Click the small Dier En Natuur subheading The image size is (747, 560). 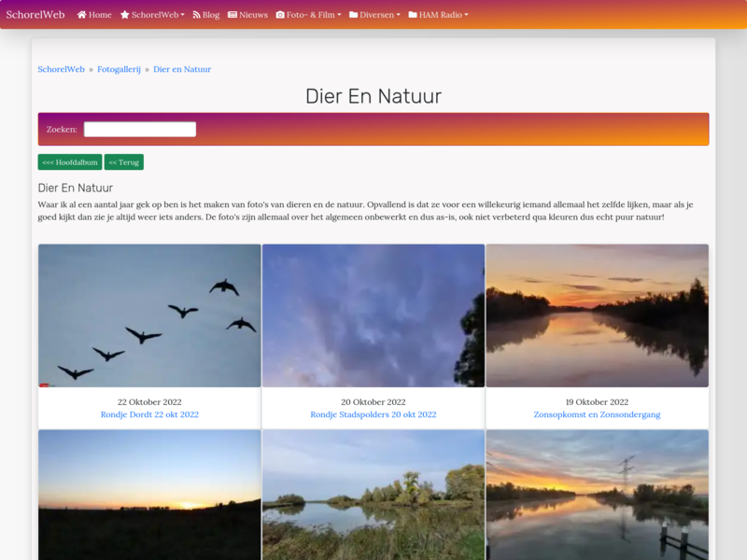(76, 188)
